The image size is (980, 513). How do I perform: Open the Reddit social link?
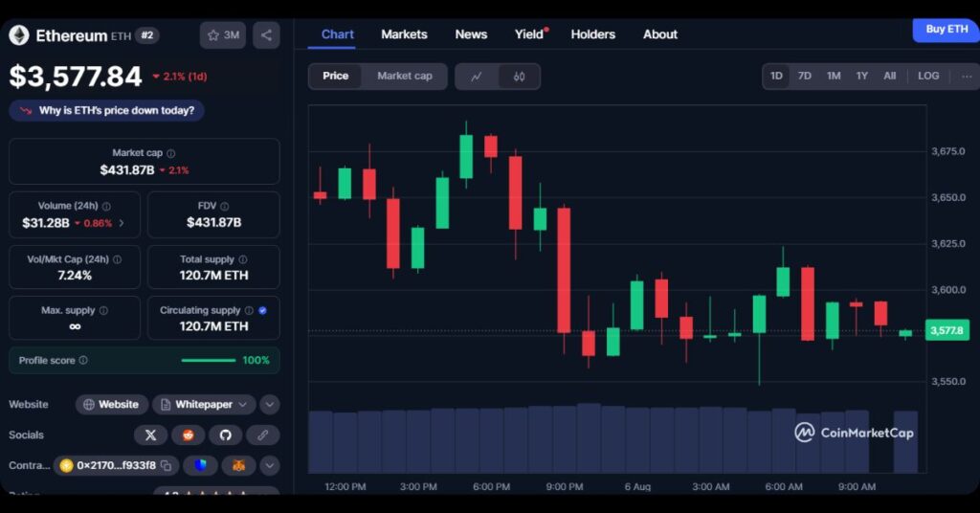(x=189, y=435)
